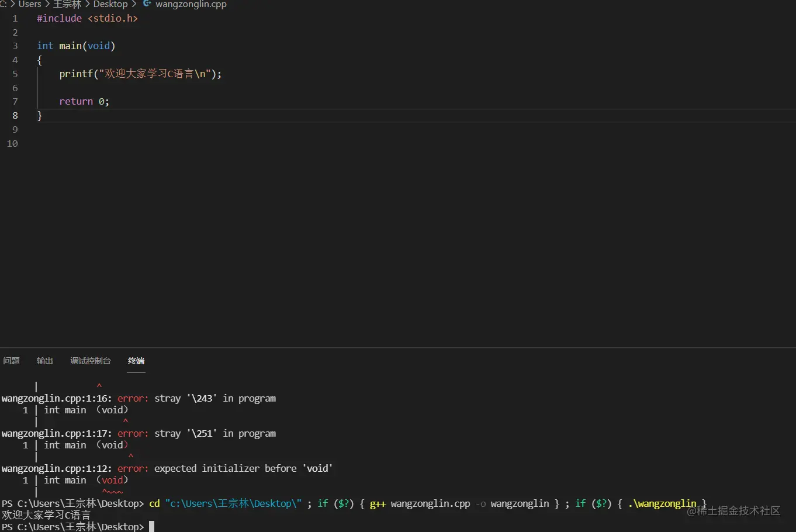This screenshot has height=532, width=796.
Task: Click the stray '\251' error message
Action: (x=215, y=434)
